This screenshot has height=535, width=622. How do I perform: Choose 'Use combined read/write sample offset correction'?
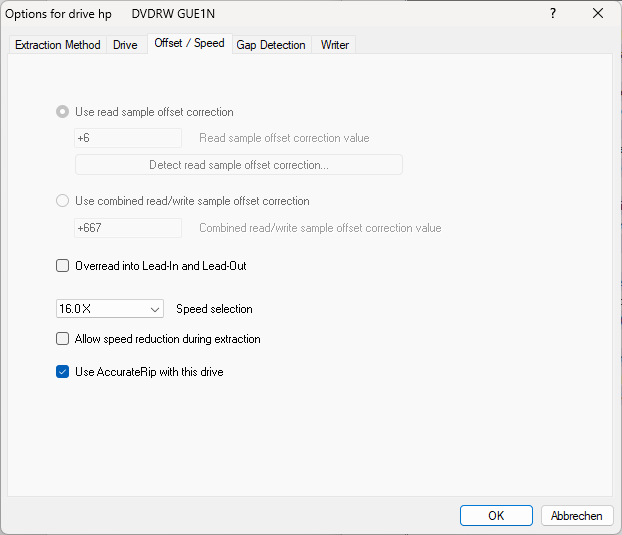63,201
